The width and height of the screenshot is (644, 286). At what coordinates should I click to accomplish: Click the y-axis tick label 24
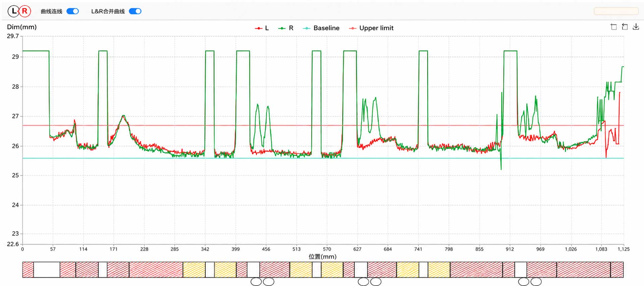pos(15,205)
